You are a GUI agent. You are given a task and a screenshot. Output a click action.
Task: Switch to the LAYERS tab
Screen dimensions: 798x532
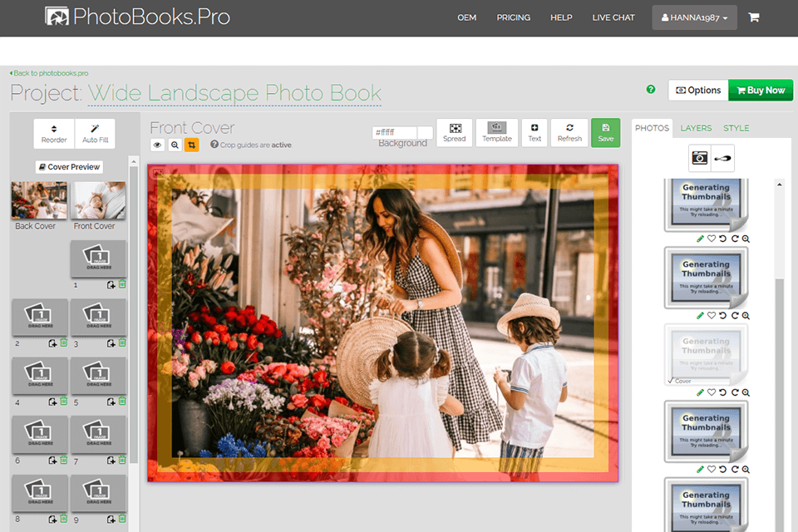point(696,128)
